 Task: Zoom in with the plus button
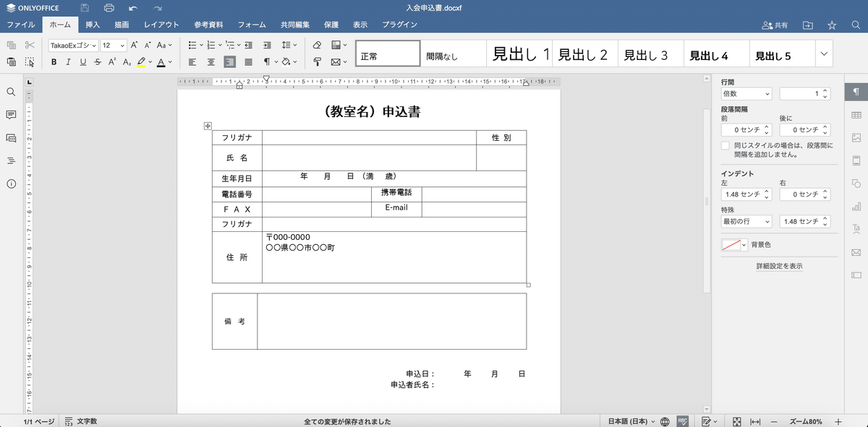tap(838, 421)
